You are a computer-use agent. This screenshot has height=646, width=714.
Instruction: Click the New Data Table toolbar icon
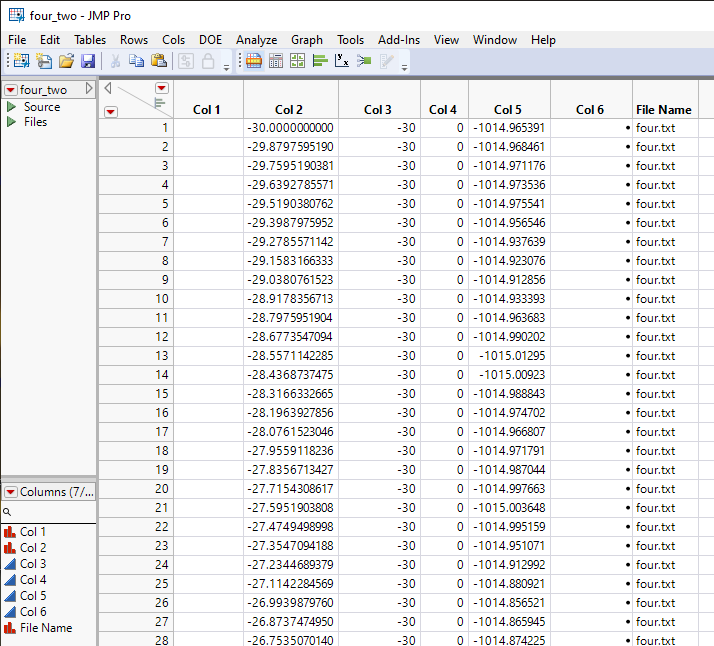(20, 61)
